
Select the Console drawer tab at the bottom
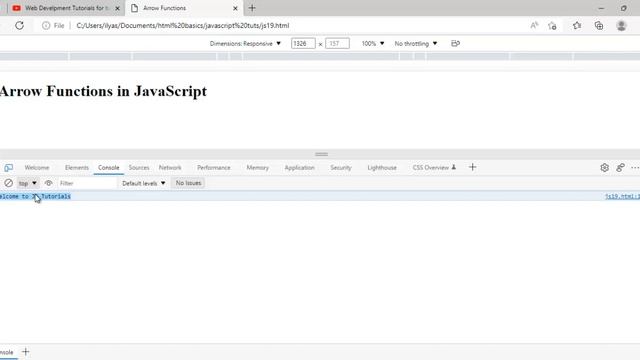click(x=7, y=352)
